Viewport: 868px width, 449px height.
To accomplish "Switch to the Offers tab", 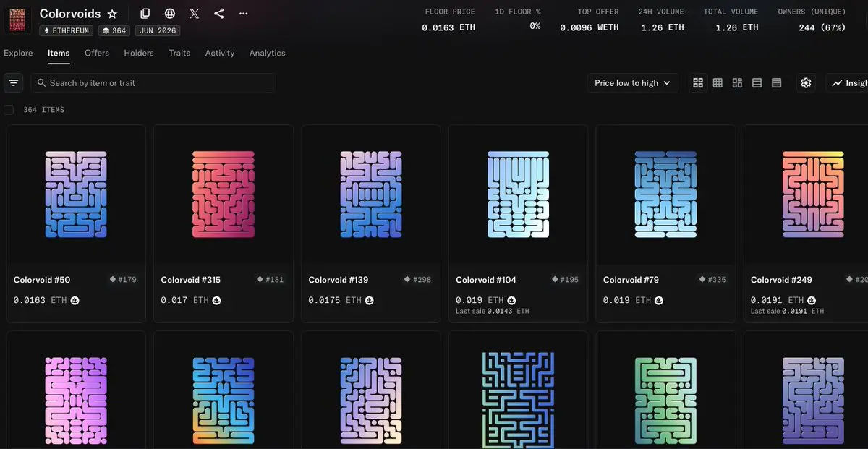I will point(97,53).
